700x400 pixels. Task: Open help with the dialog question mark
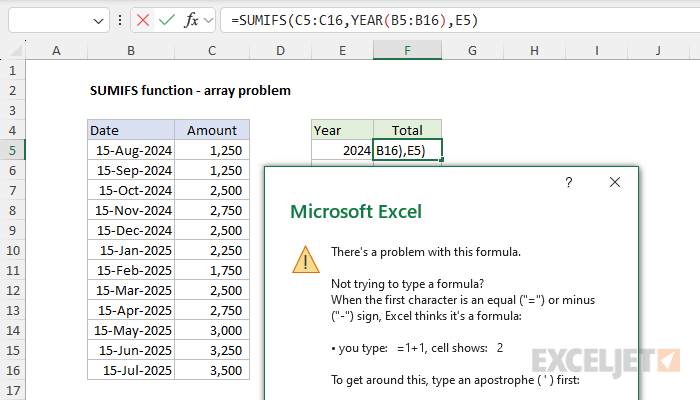(569, 182)
